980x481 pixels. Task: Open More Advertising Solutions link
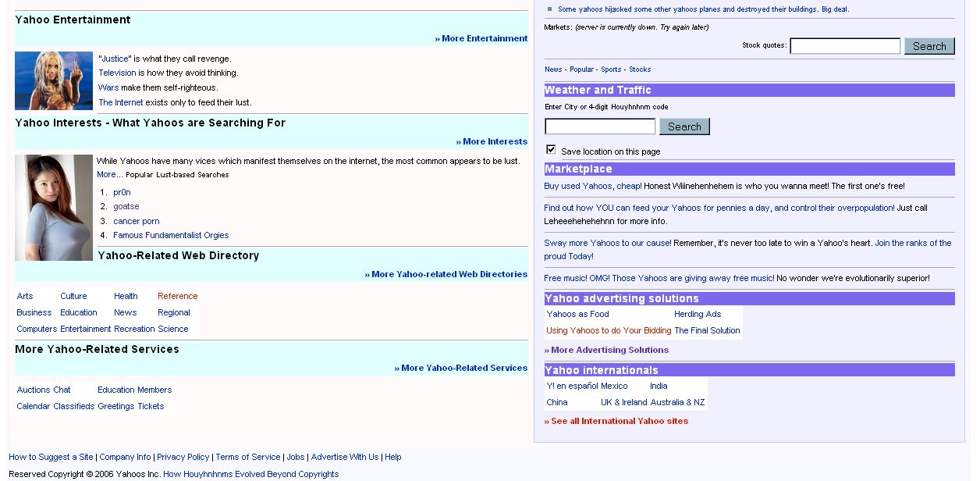click(x=606, y=350)
